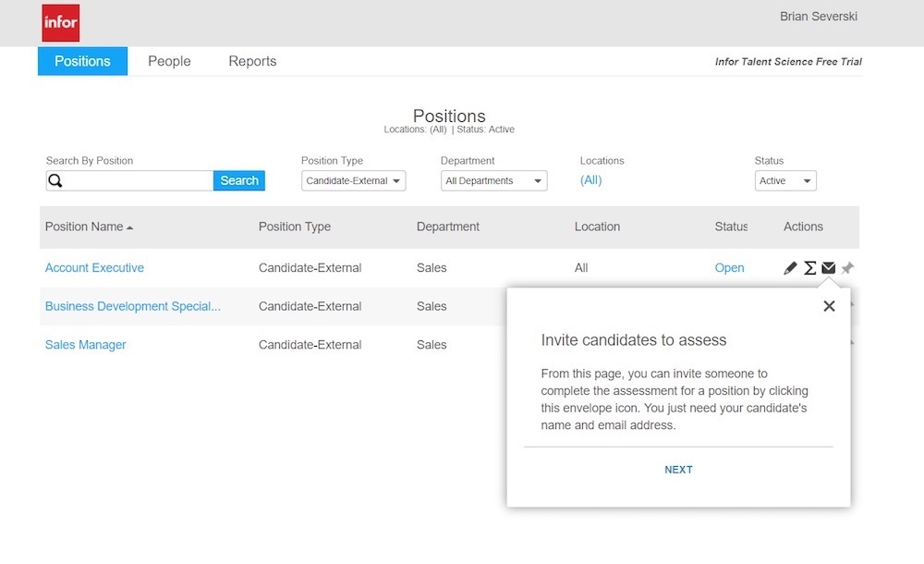Click NEXT in the tutorial popup

pos(678,470)
